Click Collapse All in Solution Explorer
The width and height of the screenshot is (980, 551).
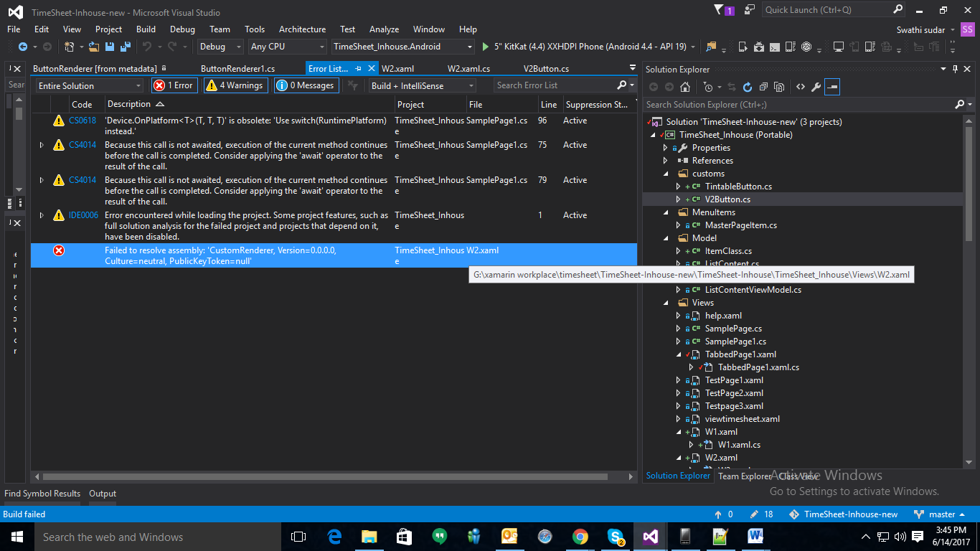pyautogui.click(x=763, y=87)
